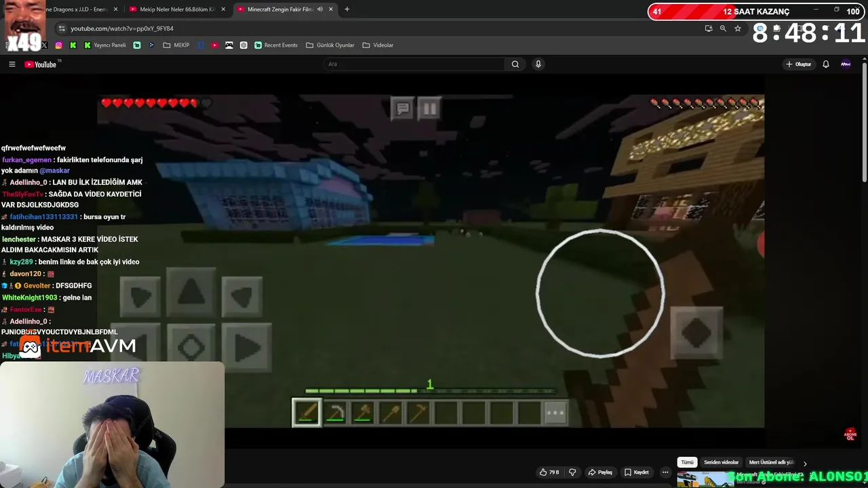The width and height of the screenshot is (868, 488).
Task: Select the Tümü filter chip
Action: pyautogui.click(x=687, y=462)
